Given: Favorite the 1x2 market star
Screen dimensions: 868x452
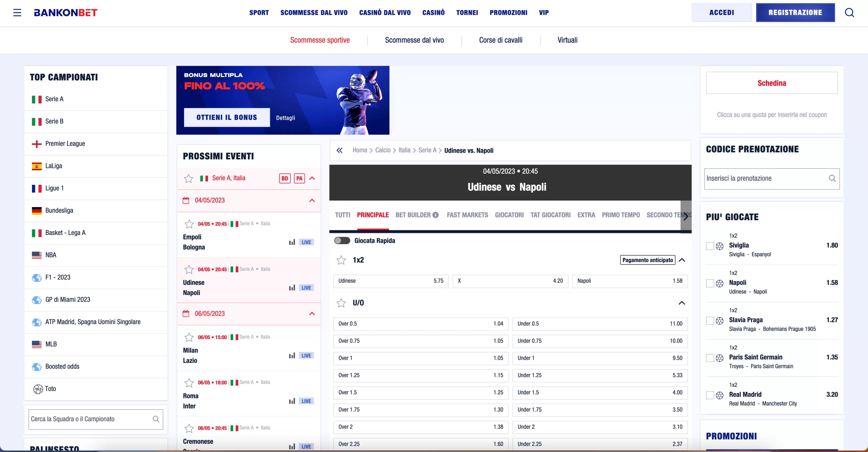Looking at the screenshot, I should tap(341, 260).
